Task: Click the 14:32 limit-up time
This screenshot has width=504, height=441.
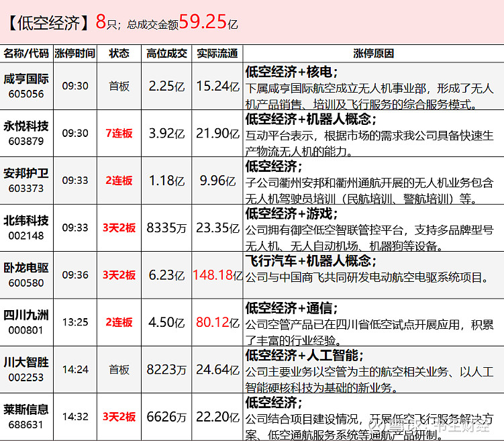Action: point(75,417)
